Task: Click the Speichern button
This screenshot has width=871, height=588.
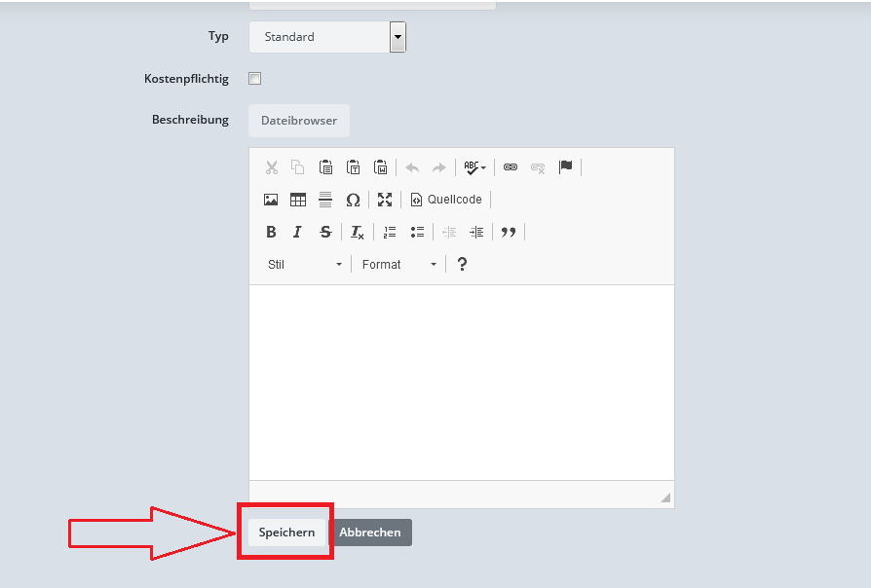Action: (x=286, y=533)
